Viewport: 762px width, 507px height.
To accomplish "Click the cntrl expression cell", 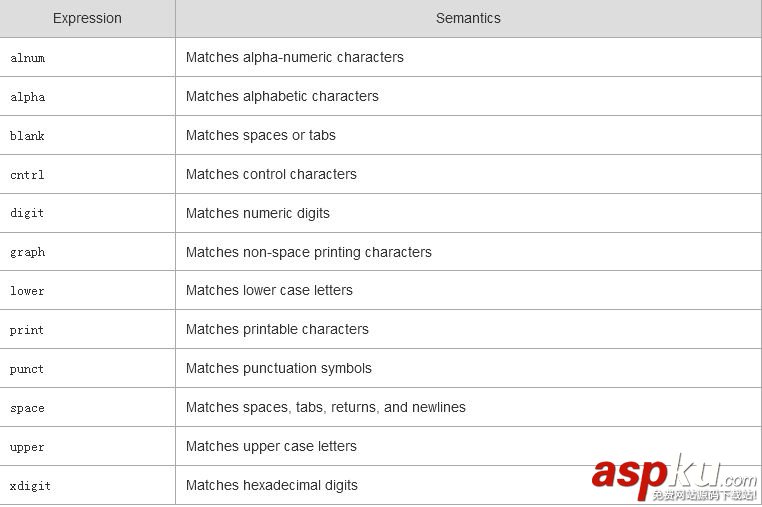I will [x=28, y=175].
